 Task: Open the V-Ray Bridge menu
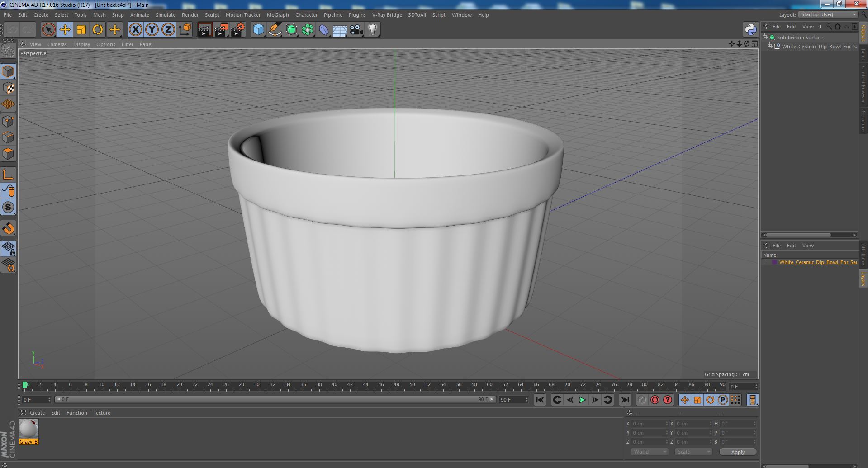click(x=387, y=15)
